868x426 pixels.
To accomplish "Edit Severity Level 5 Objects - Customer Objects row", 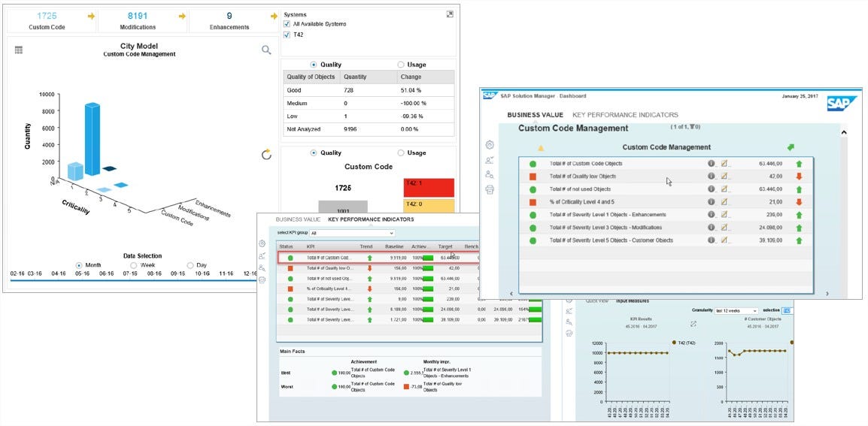I will point(724,240).
